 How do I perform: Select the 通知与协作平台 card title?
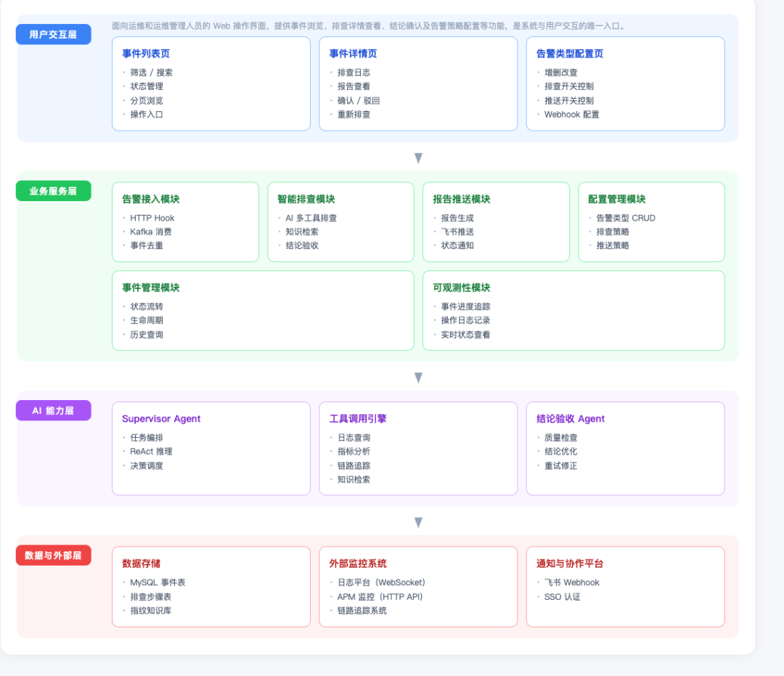[x=570, y=563]
